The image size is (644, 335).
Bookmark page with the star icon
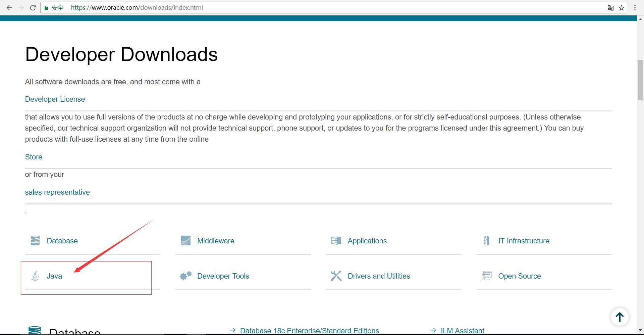point(622,7)
